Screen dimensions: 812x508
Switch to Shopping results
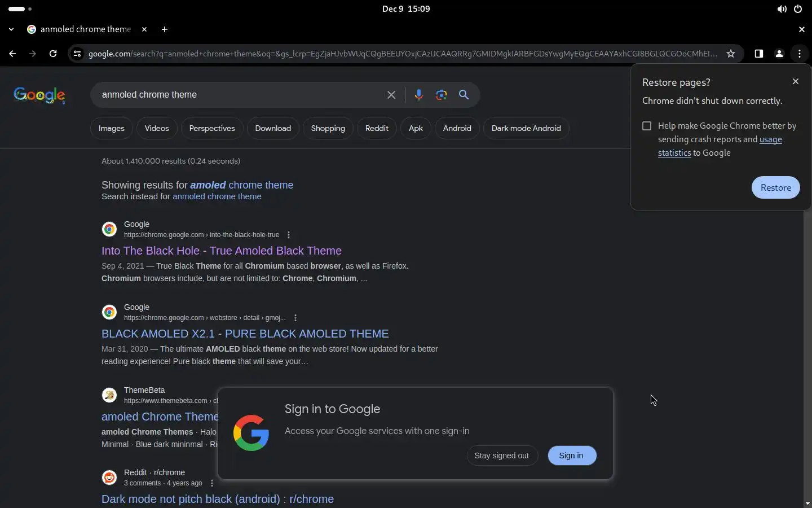tap(328, 128)
